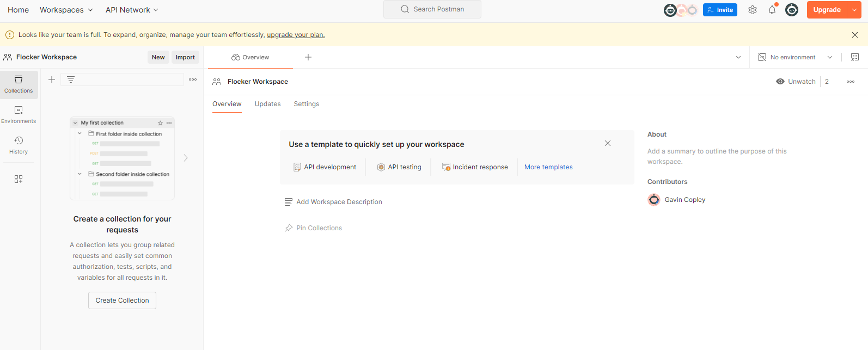
Task: Click the Gavin Copley contributor name
Action: tap(685, 200)
